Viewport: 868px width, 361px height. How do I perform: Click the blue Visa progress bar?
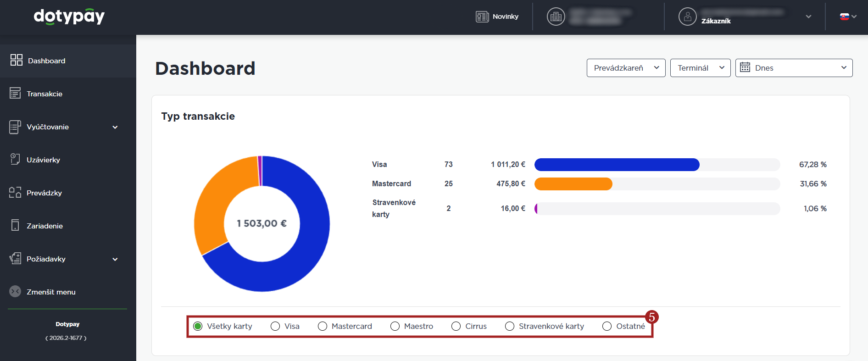617,164
